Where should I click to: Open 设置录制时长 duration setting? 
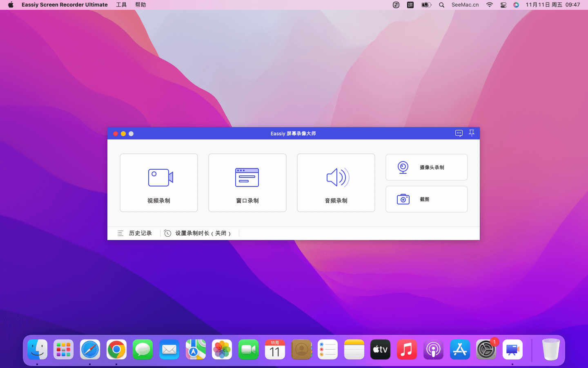click(203, 233)
